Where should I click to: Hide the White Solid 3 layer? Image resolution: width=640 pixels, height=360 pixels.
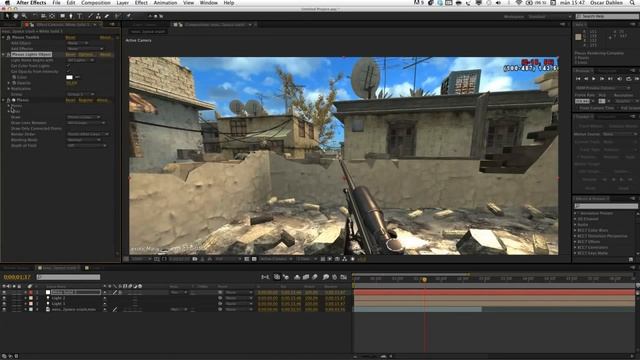(x=4, y=292)
